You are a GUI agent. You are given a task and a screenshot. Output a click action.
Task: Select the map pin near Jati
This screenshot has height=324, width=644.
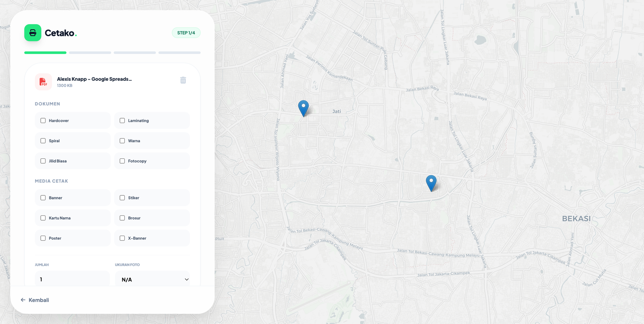click(303, 109)
